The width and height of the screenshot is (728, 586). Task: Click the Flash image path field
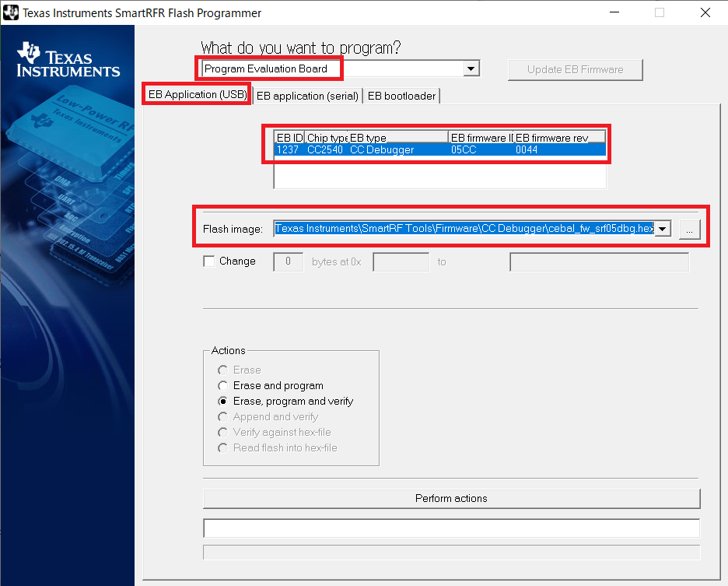[x=464, y=228]
